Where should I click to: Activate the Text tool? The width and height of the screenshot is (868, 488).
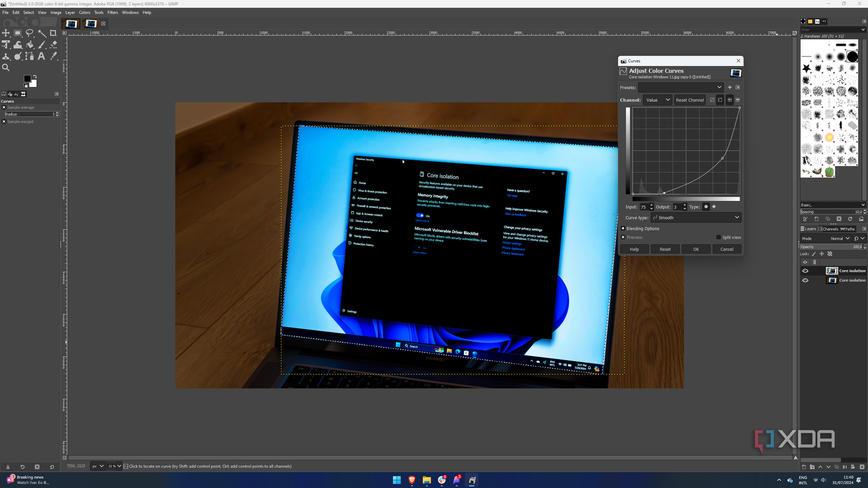42,56
